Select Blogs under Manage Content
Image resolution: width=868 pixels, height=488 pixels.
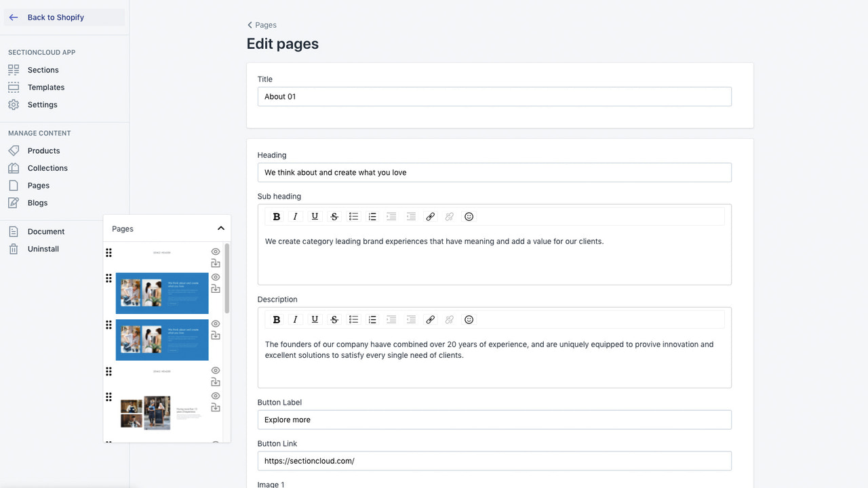point(39,202)
